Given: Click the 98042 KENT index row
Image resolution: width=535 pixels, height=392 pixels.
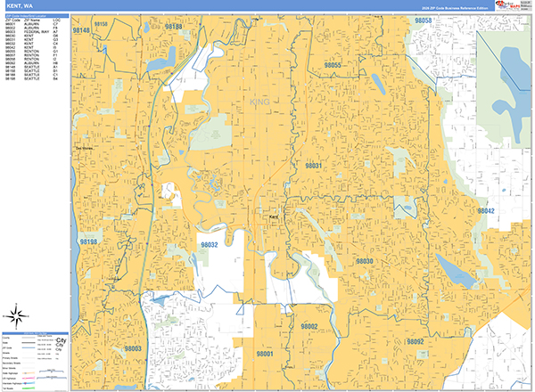Looking at the screenshot, I should tap(32, 47).
